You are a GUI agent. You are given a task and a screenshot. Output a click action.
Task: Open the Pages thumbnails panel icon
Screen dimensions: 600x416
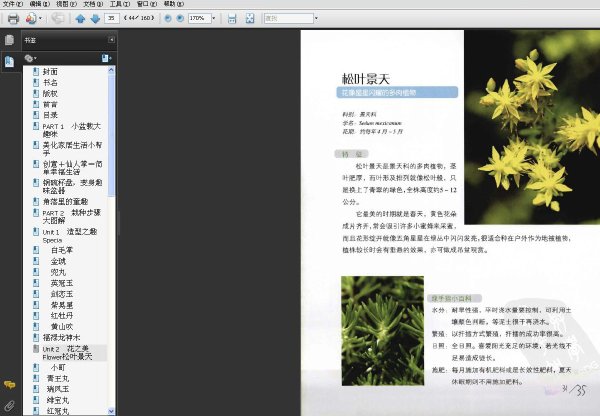(x=9, y=40)
